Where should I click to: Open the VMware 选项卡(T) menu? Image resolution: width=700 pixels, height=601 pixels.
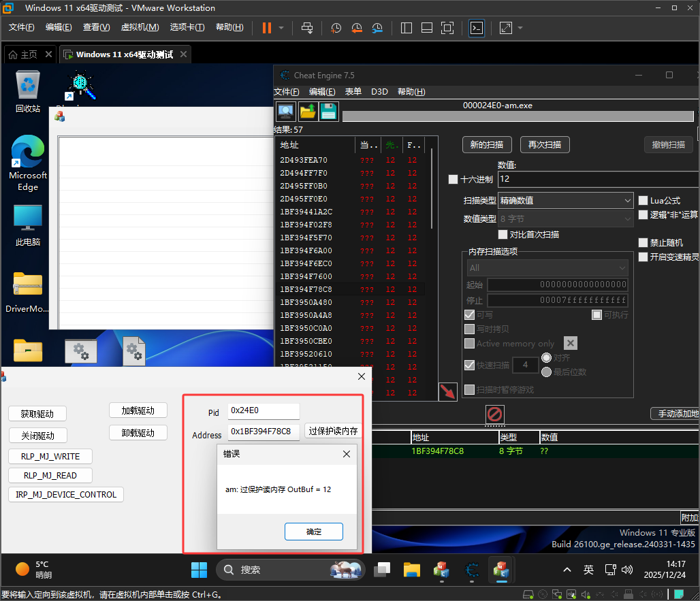(x=187, y=27)
